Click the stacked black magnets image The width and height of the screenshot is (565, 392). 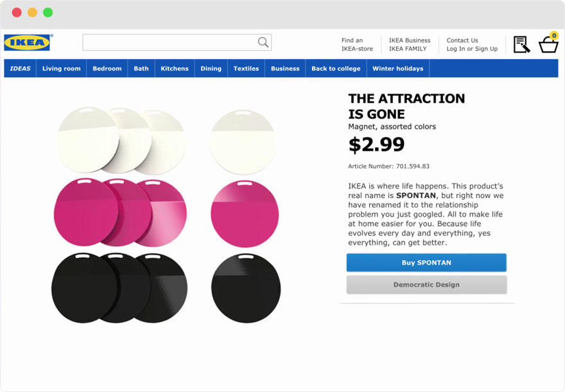pyautogui.click(x=119, y=287)
